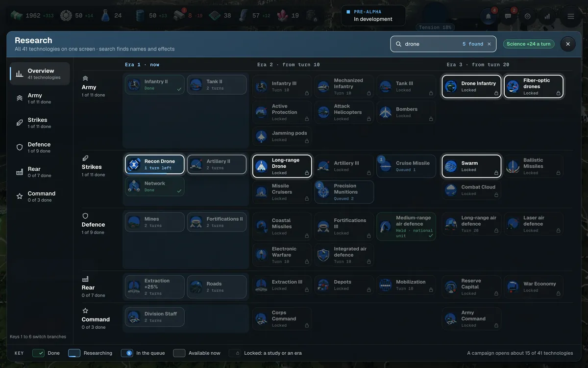Click the pink crystal resource showing 19
Screen dimensions: 588x368
coord(289,16)
